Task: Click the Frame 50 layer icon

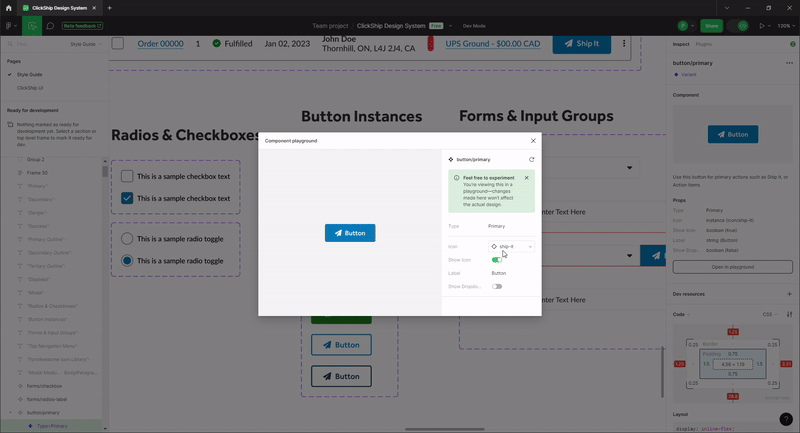Action: tap(20, 173)
